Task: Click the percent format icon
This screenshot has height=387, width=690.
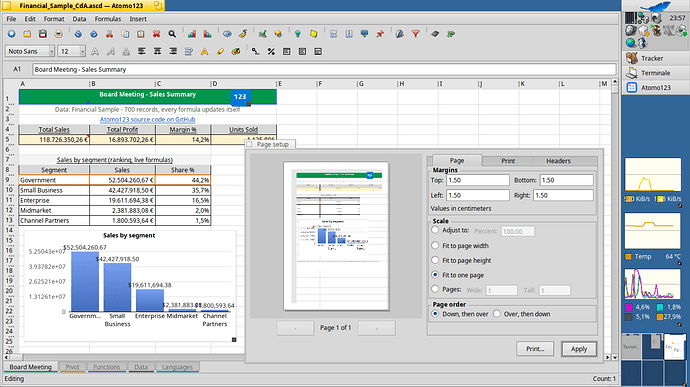Action: coord(271,52)
